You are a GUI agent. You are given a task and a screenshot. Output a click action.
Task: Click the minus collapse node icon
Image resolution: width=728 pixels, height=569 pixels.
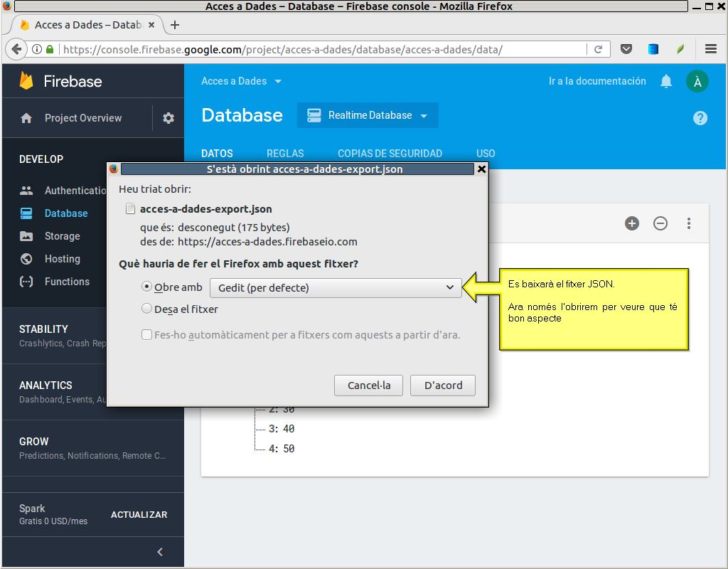660,223
